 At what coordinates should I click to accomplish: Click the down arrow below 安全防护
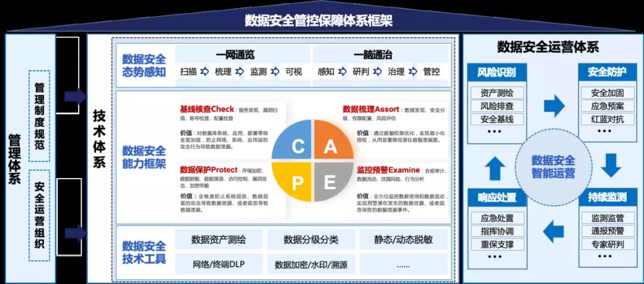click(611, 165)
